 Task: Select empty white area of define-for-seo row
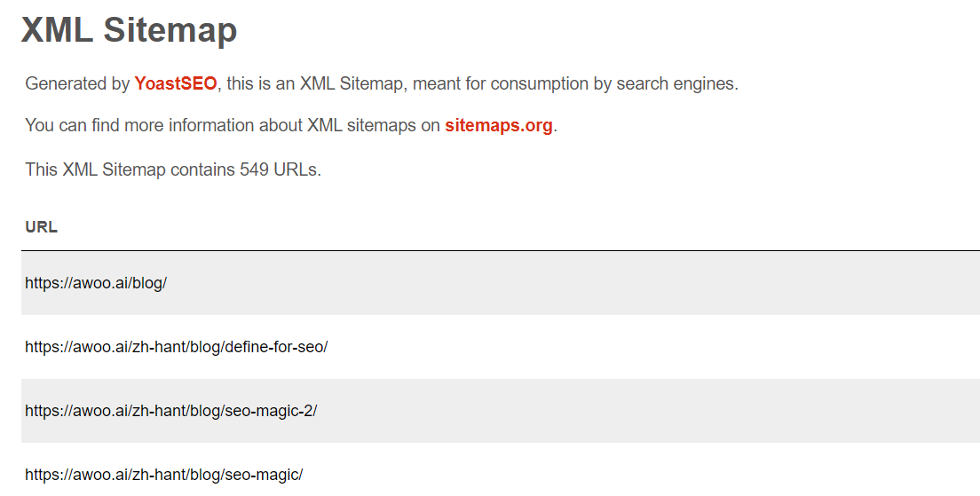(625, 347)
